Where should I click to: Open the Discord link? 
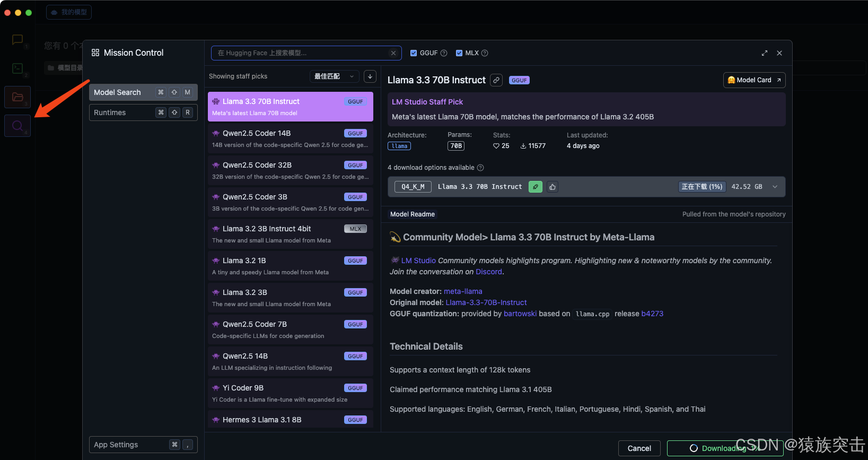tap(489, 272)
